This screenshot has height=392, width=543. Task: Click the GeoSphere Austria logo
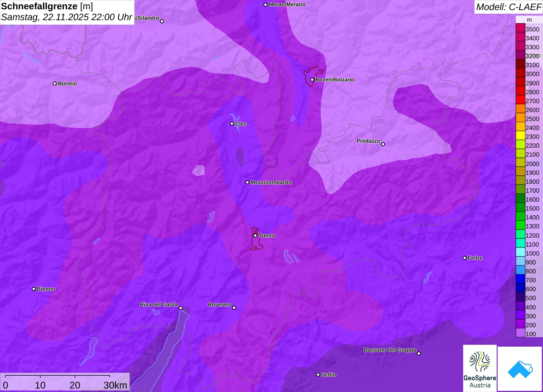tap(480, 368)
